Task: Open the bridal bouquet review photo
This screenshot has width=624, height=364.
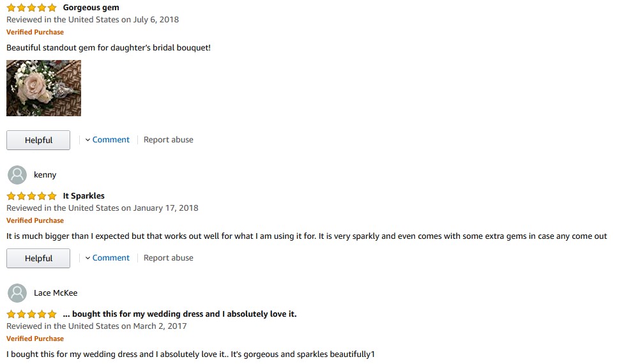Action: click(43, 88)
